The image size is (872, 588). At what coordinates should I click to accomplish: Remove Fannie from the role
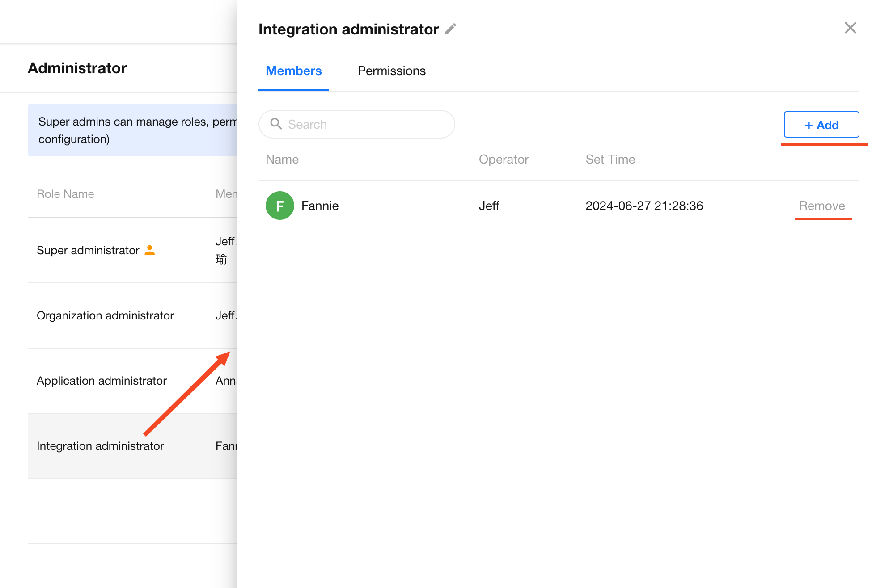(821, 206)
